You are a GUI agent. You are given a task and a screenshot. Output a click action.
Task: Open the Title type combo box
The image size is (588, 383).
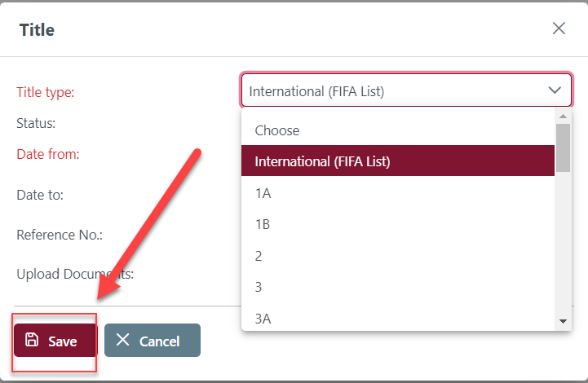point(406,90)
